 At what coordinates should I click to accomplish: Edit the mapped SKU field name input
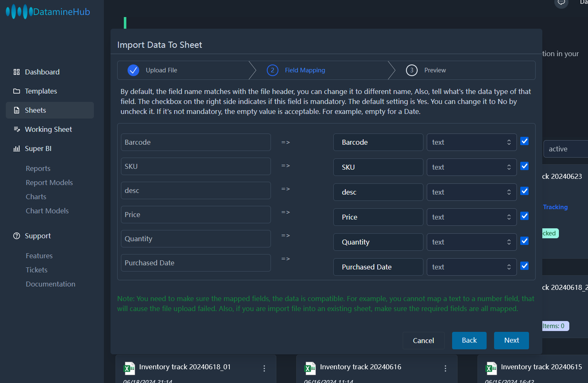[378, 167]
